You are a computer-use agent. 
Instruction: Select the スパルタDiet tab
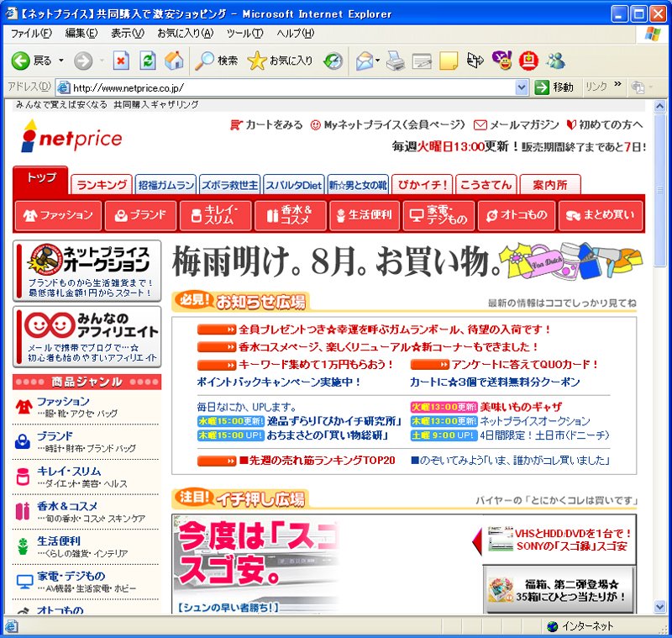tap(293, 185)
